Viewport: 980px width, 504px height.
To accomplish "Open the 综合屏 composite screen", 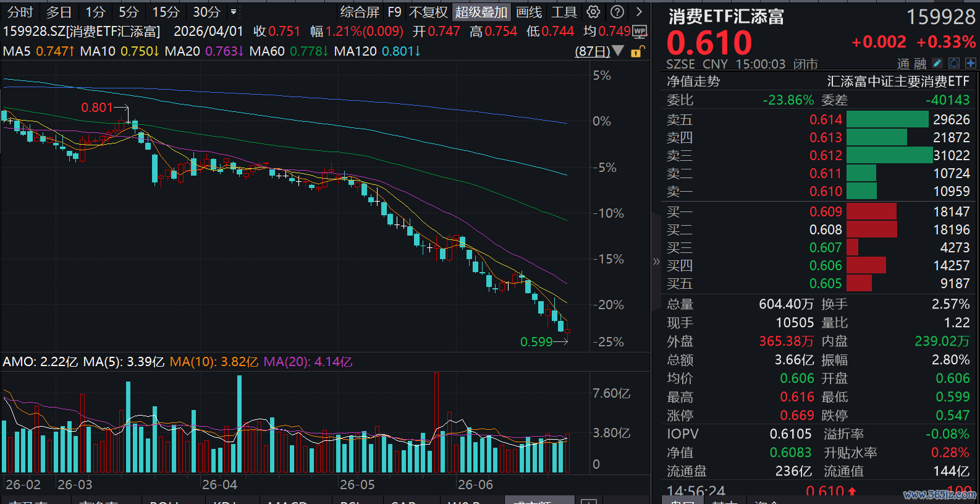I will [x=360, y=12].
